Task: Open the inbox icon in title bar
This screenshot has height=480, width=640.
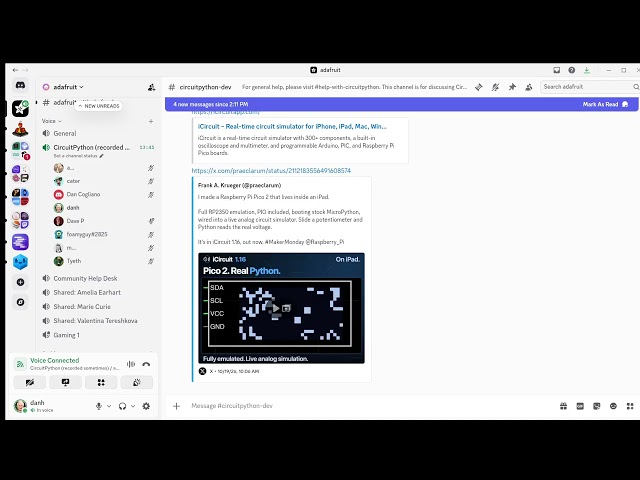Action: [556, 70]
